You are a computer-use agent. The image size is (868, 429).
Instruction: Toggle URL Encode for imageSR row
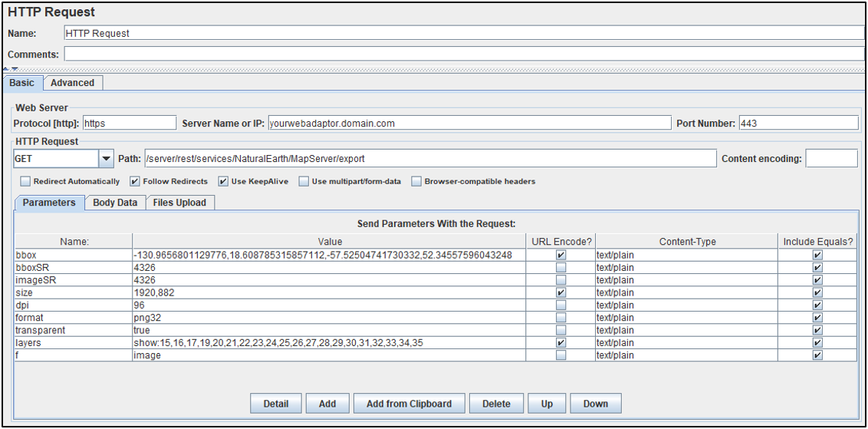[x=561, y=280]
